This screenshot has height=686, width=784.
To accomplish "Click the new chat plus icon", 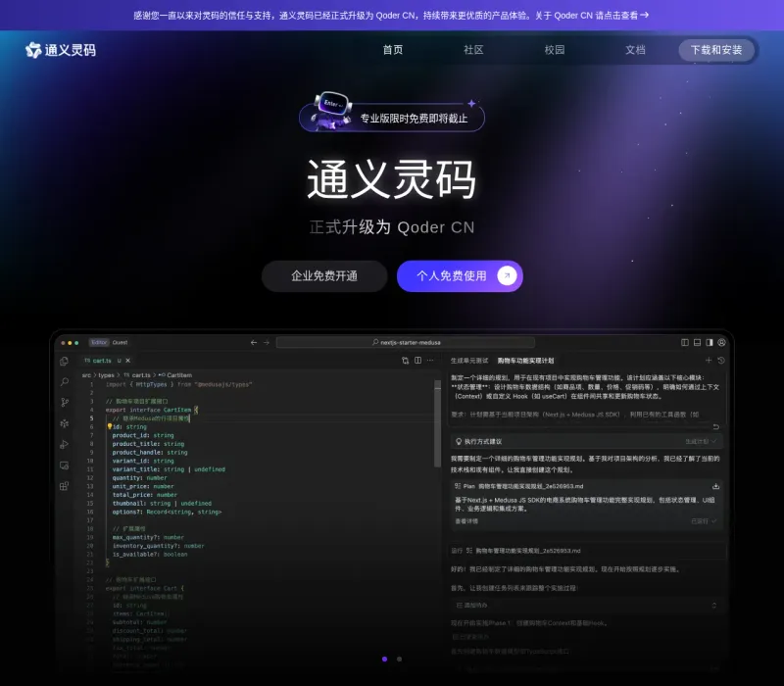I will pyautogui.click(x=709, y=361).
